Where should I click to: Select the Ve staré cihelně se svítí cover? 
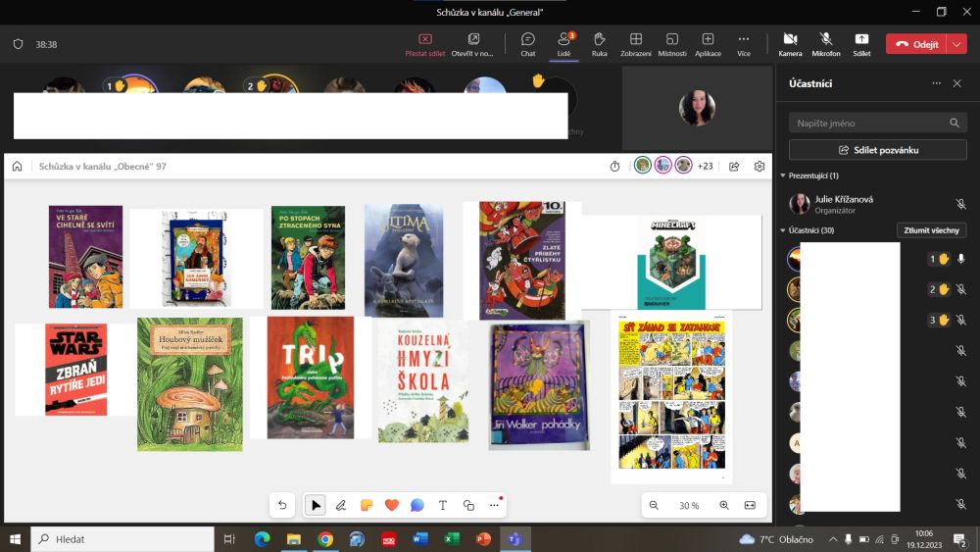click(85, 257)
